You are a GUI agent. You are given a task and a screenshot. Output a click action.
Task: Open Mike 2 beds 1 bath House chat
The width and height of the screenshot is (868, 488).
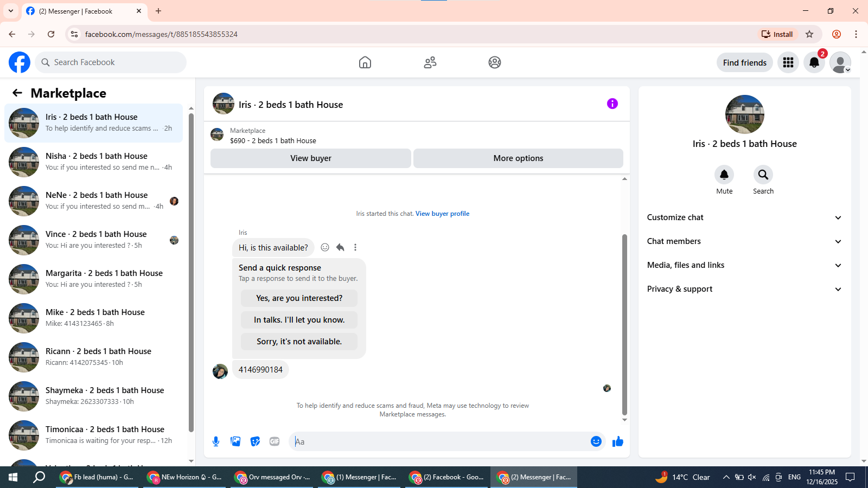94,318
